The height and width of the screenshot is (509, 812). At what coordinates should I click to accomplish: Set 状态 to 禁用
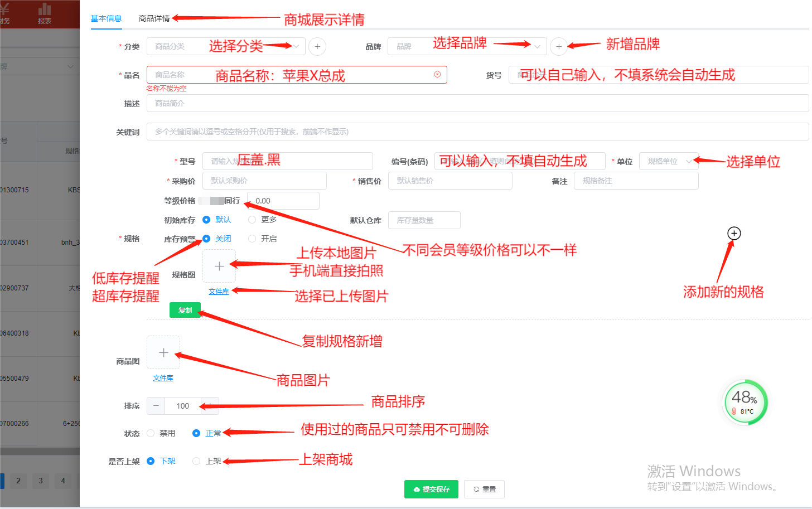click(x=161, y=433)
